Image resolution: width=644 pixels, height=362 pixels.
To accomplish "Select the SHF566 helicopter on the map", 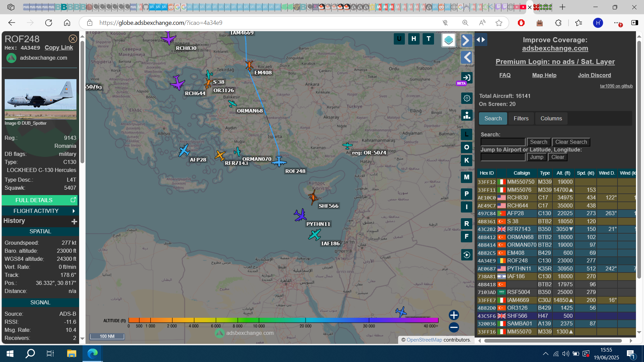I will click(x=313, y=197).
